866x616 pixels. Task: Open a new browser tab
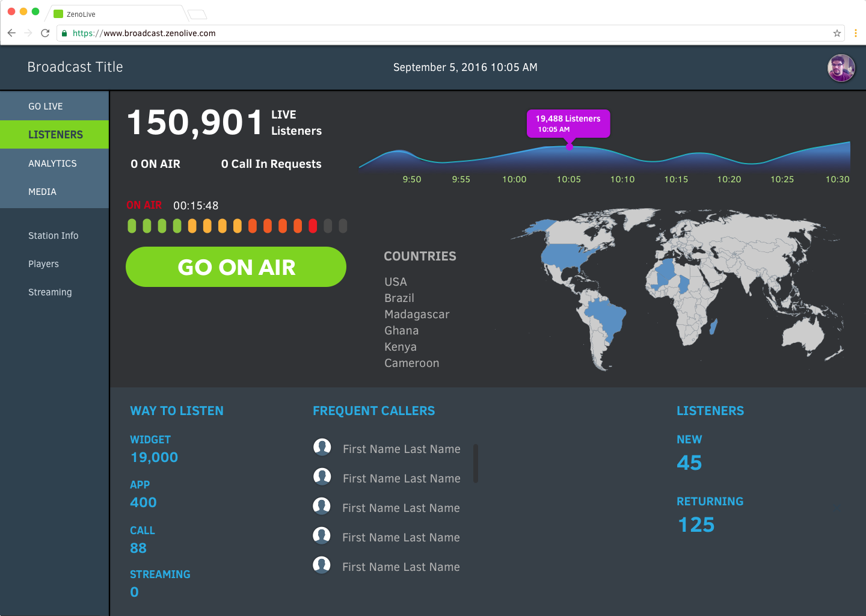pos(197,14)
